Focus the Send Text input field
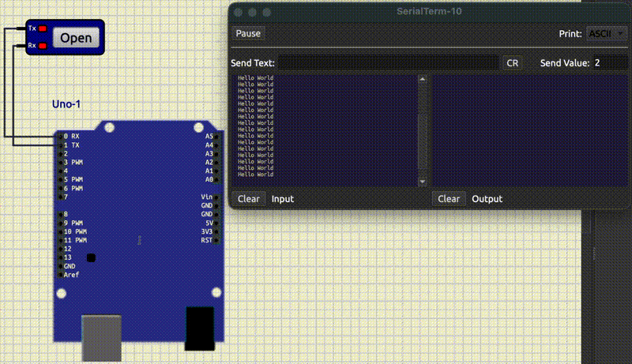 pos(388,63)
